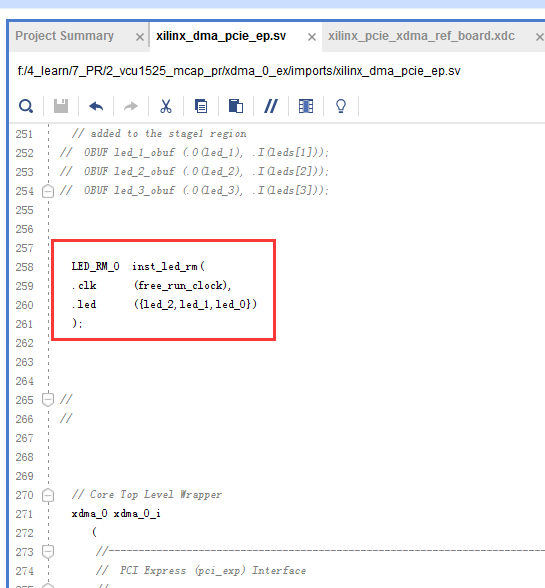This screenshot has width=545, height=588.
Task: Toggle column selection mode
Action: pos(306,106)
